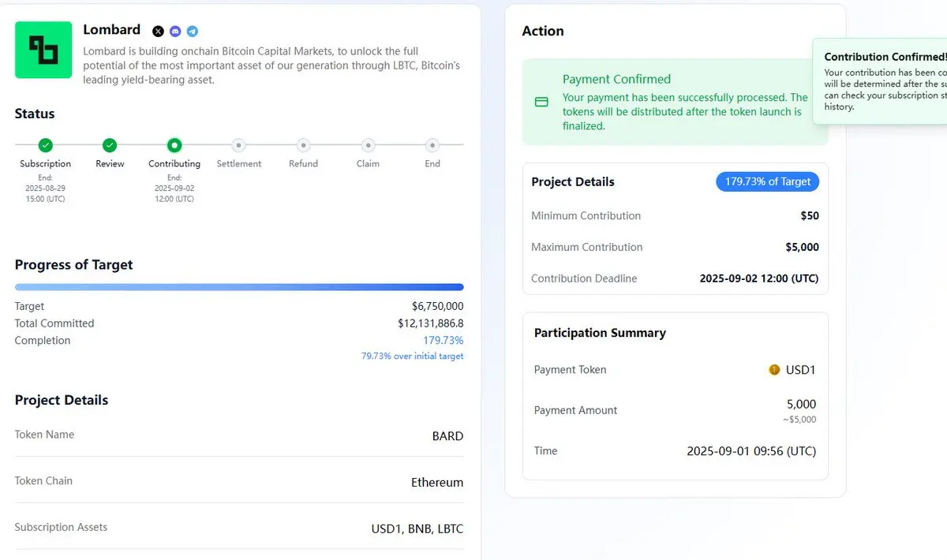Click the Claim step label
This screenshot has width=947, height=560.
(x=368, y=164)
